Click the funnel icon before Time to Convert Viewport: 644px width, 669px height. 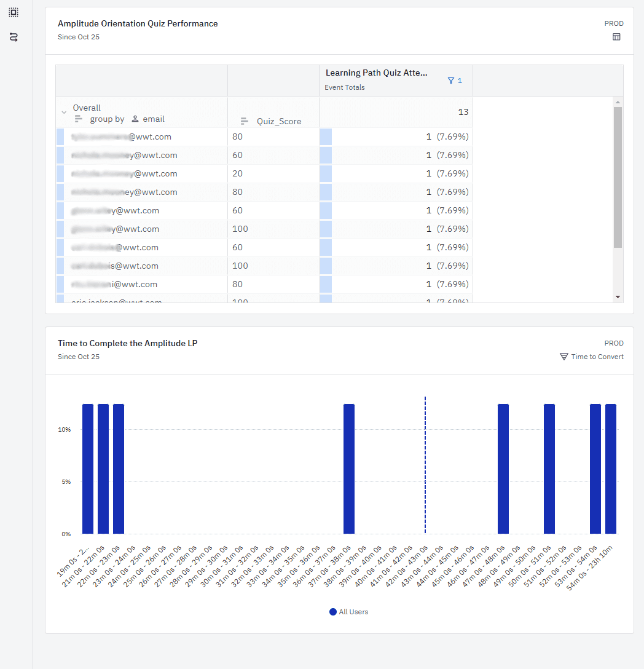click(x=562, y=357)
